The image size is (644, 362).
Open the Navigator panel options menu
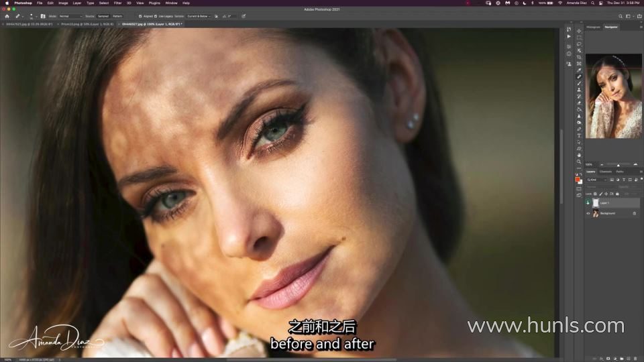[641, 27]
